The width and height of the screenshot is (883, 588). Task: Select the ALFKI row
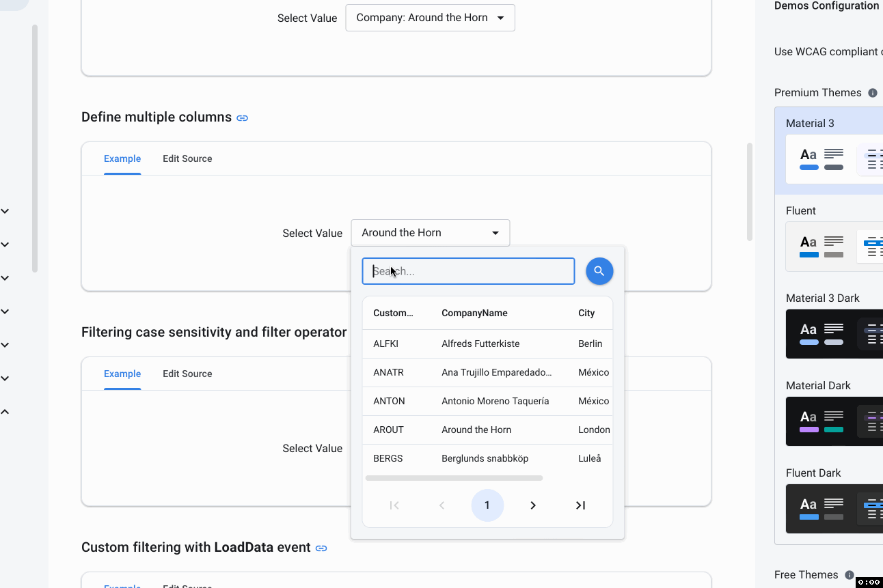pos(487,344)
